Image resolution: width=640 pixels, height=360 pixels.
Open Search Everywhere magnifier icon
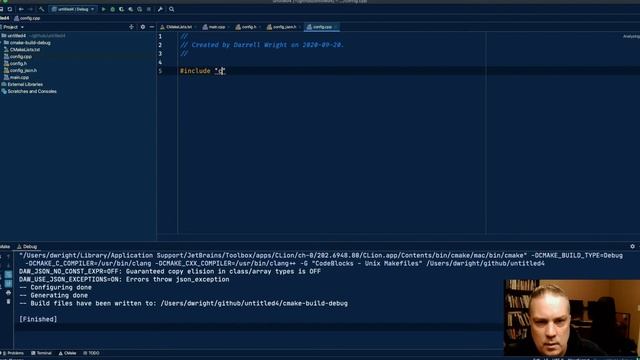coord(171,9)
